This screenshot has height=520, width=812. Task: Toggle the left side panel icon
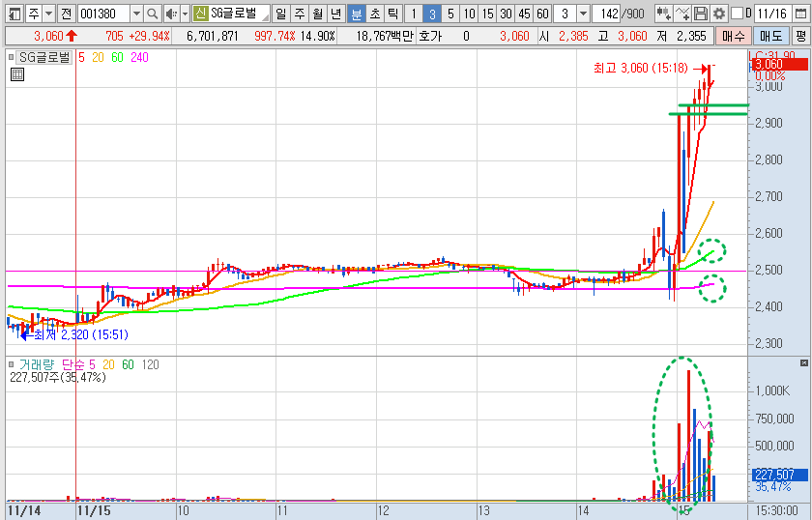pyautogui.click(x=15, y=14)
